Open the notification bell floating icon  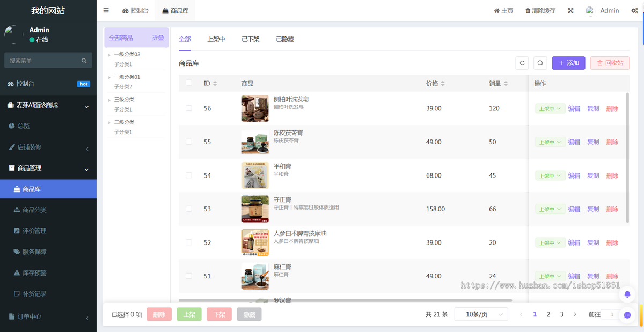pyautogui.click(x=627, y=295)
